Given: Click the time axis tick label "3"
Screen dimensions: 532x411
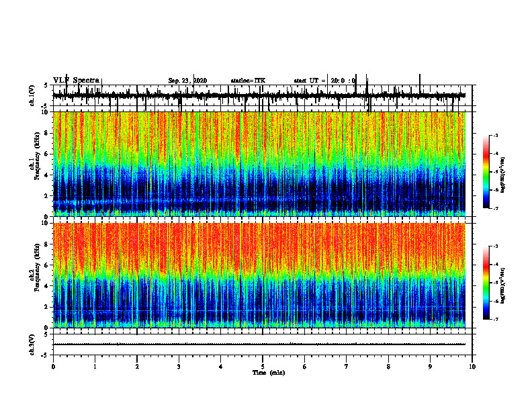Looking at the screenshot, I should tap(179, 367).
